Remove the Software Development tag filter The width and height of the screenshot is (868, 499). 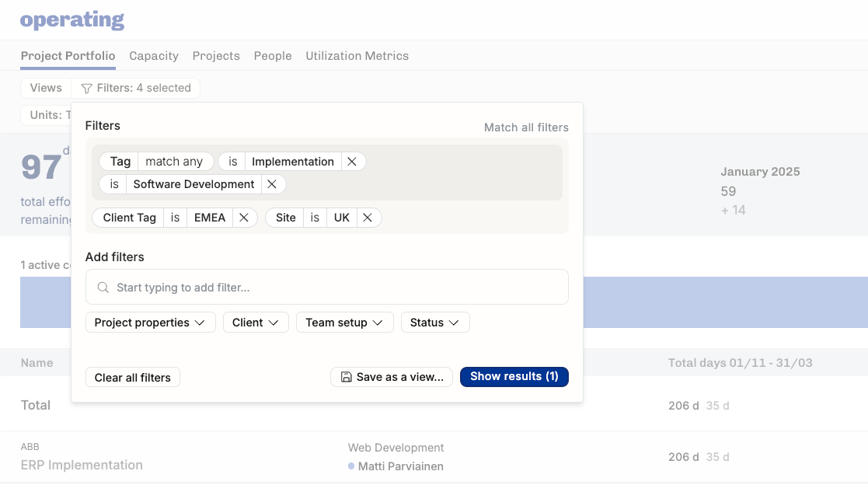click(272, 184)
